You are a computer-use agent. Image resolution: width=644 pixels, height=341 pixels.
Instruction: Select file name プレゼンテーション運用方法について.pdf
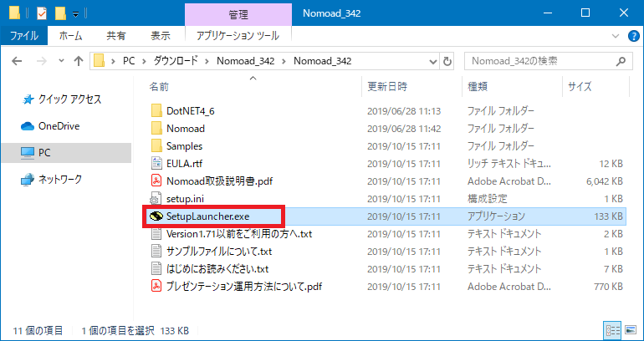click(x=244, y=286)
